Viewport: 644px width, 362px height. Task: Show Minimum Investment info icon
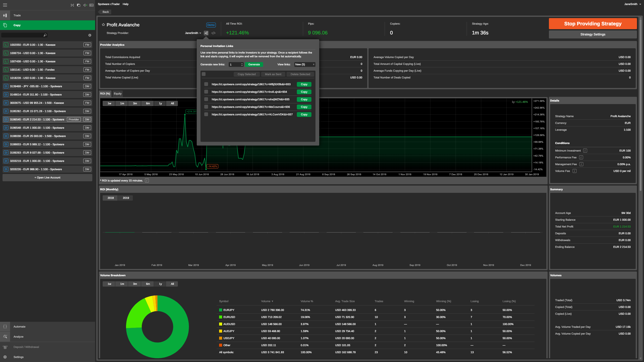point(585,151)
